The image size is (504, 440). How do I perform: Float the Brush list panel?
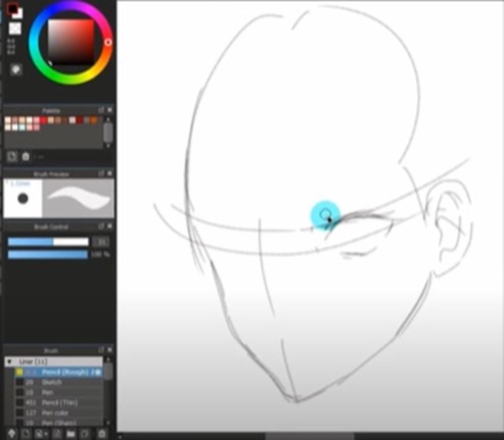[x=101, y=350]
